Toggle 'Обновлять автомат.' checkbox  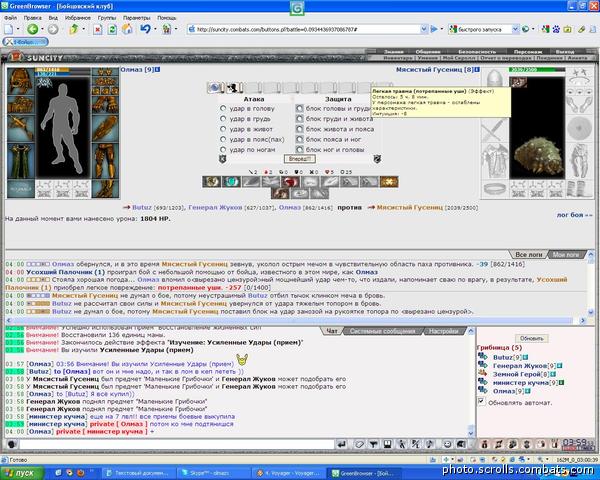(x=481, y=402)
